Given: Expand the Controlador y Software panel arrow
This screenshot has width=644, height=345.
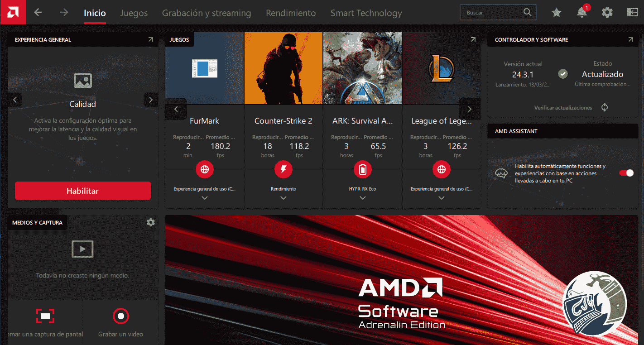Looking at the screenshot, I should coord(631,40).
